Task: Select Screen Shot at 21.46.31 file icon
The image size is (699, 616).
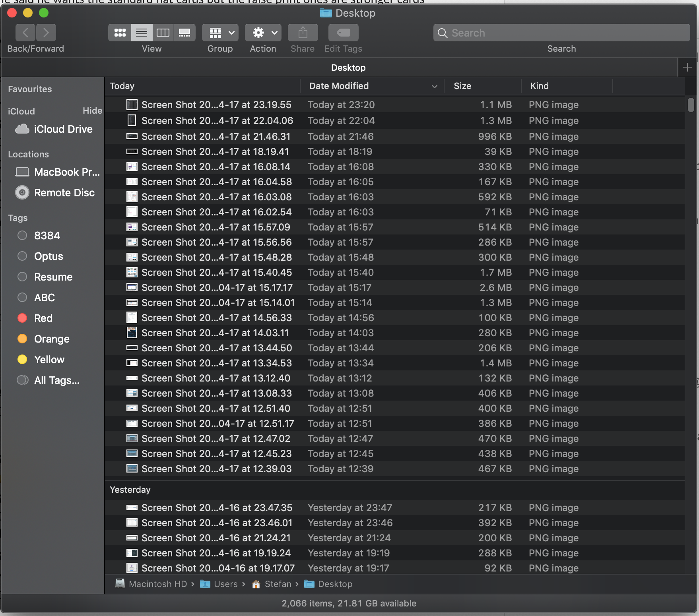Action: point(132,136)
